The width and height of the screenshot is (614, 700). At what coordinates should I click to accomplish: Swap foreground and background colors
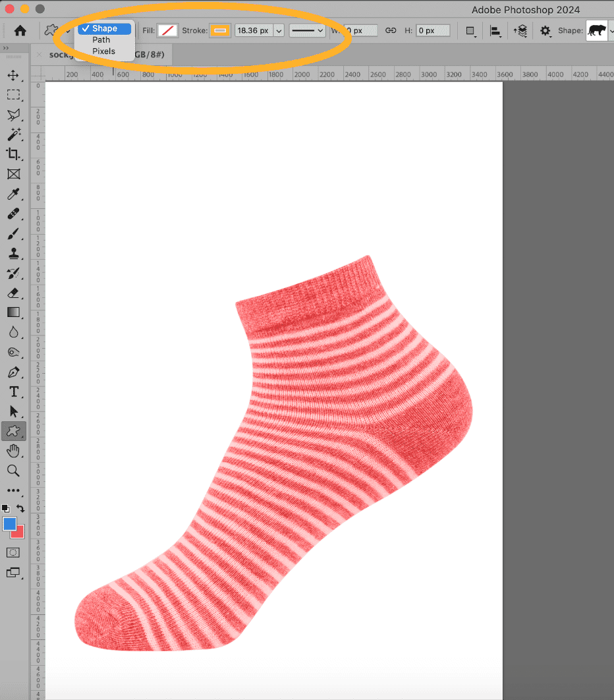pyautogui.click(x=20, y=508)
